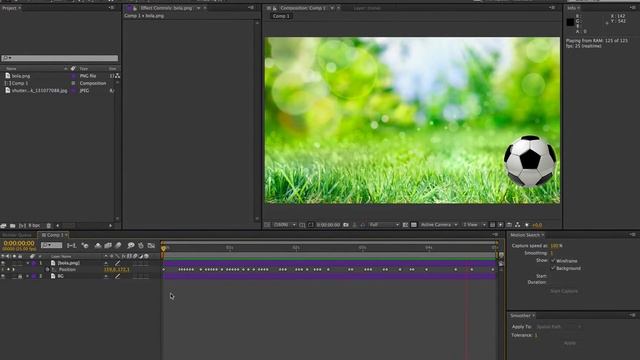The image size is (640, 360).
Task: Click the Comp 1 breadcrumb in viewer
Action: (281, 16)
